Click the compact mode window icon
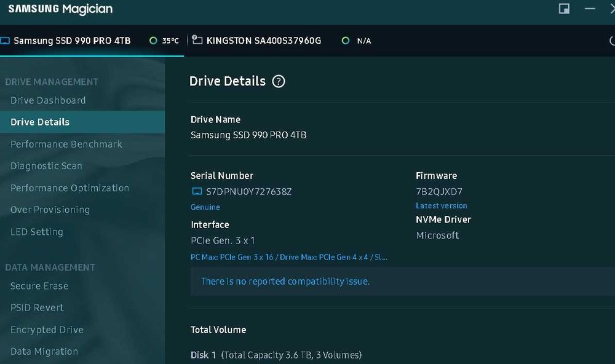Image resolution: width=615 pixels, height=364 pixels. point(564,9)
